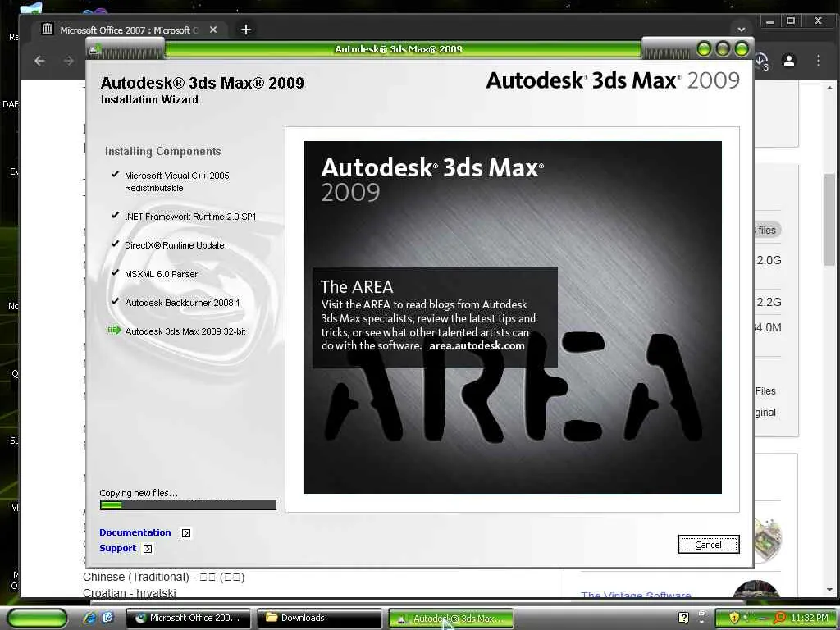840x630 pixels.
Task: Click the installer window title bar icon
Action: click(x=95, y=50)
